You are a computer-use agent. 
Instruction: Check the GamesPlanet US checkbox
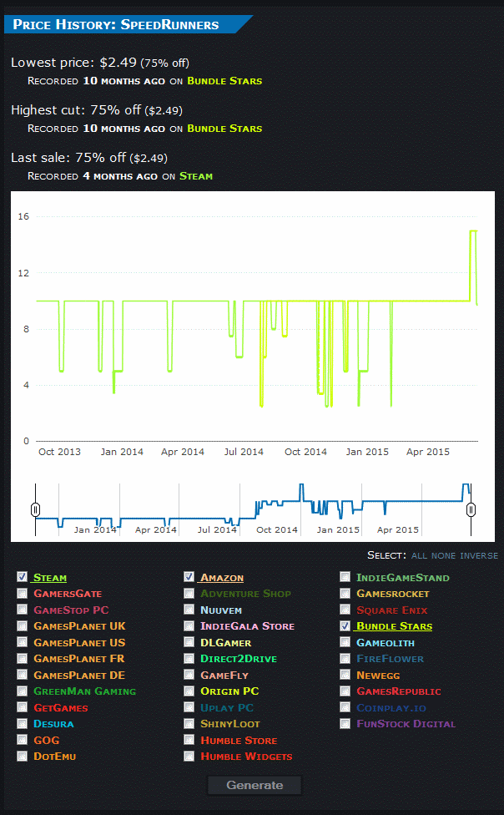pyautogui.click(x=22, y=642)
